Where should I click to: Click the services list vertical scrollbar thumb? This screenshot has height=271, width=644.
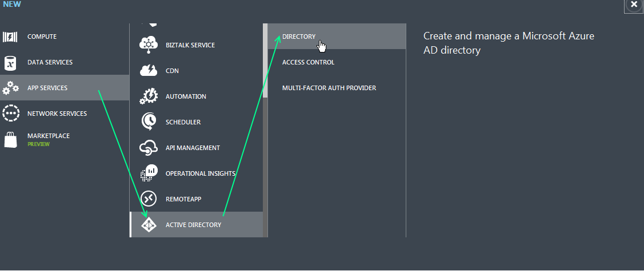(x=265, y=60)
